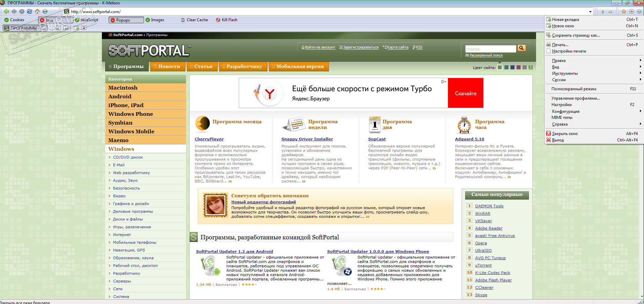Image resolution: width=644 pixels, height=304 pixels.
Task: Open the Snappy Driver Installer link
Action: (307, 139)
